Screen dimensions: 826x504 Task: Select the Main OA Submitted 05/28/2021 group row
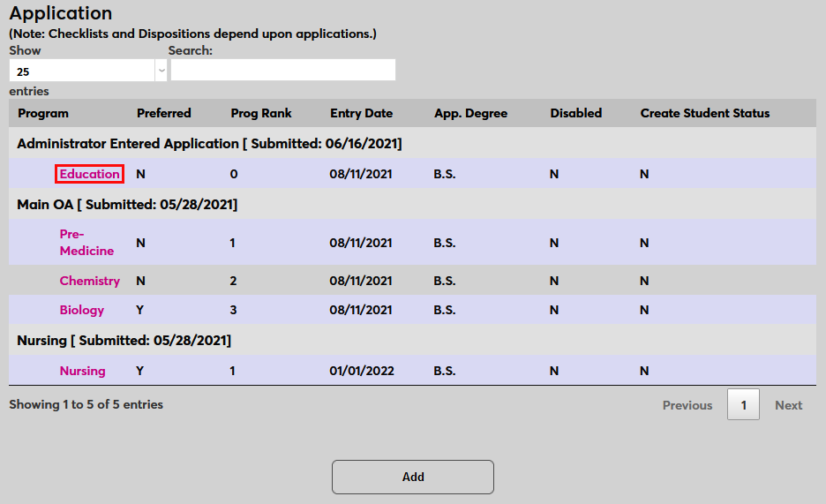click(x=412, y=205)
